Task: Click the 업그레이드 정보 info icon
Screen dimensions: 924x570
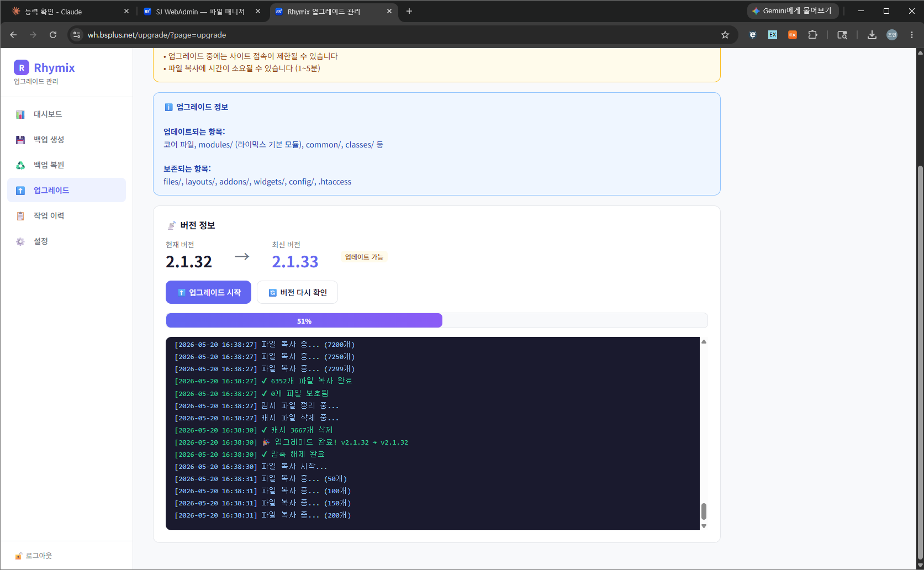Action: coord(169,107)
